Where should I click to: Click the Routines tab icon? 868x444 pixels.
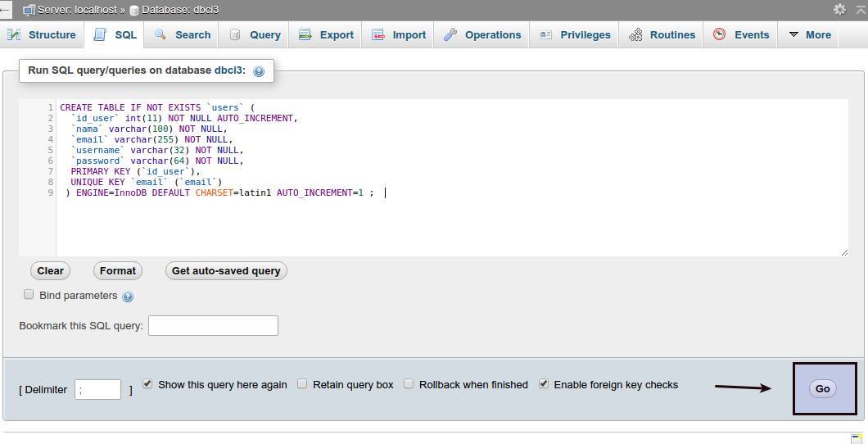635,34
